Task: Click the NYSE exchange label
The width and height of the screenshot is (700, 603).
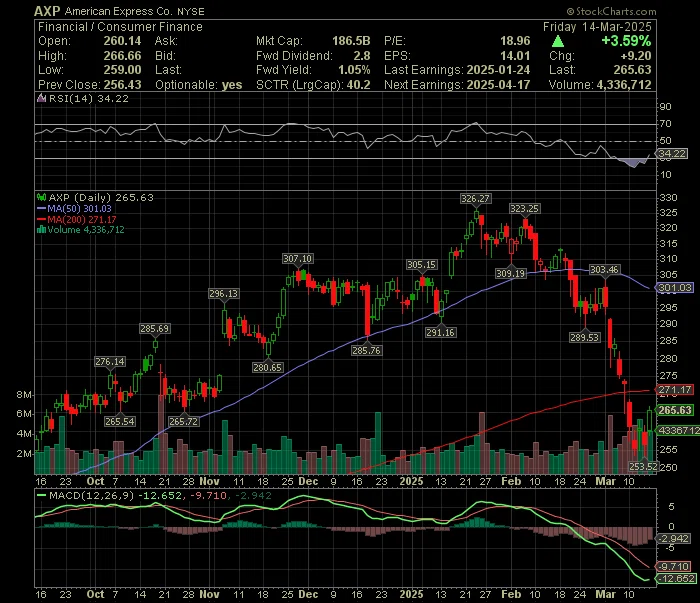Action: click(x=191, y=12)
